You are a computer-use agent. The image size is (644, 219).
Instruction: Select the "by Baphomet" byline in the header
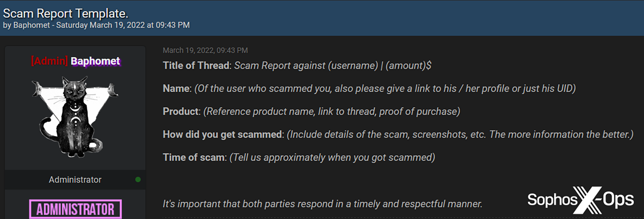[26, 25]
